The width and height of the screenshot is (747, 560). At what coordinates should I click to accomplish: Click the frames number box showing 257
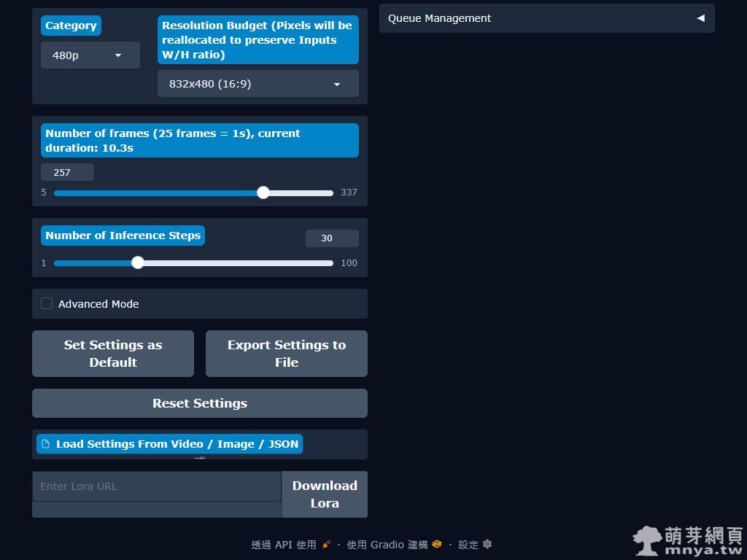coord(67,172)
